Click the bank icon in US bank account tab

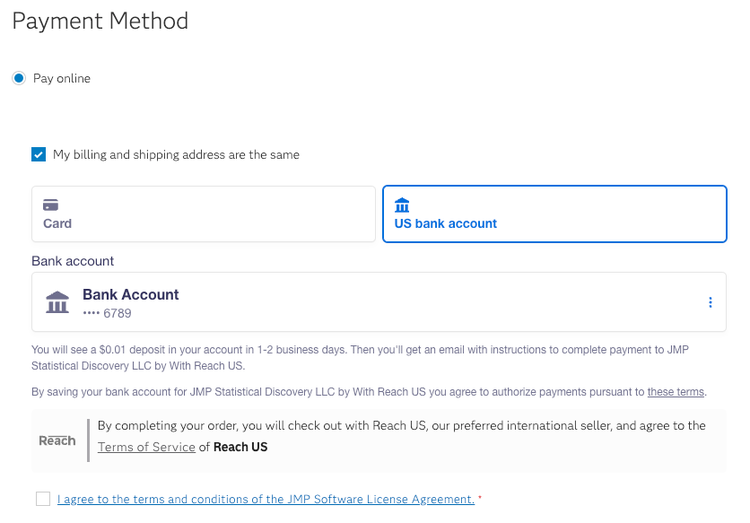coord(402,205)
